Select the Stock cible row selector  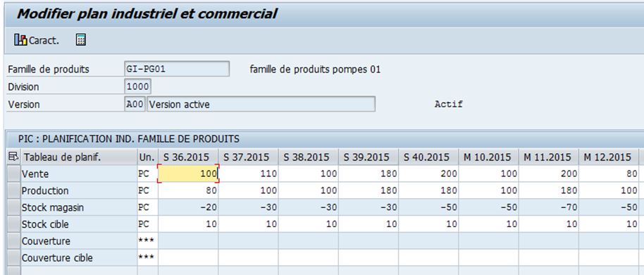[x=14, y=224]
